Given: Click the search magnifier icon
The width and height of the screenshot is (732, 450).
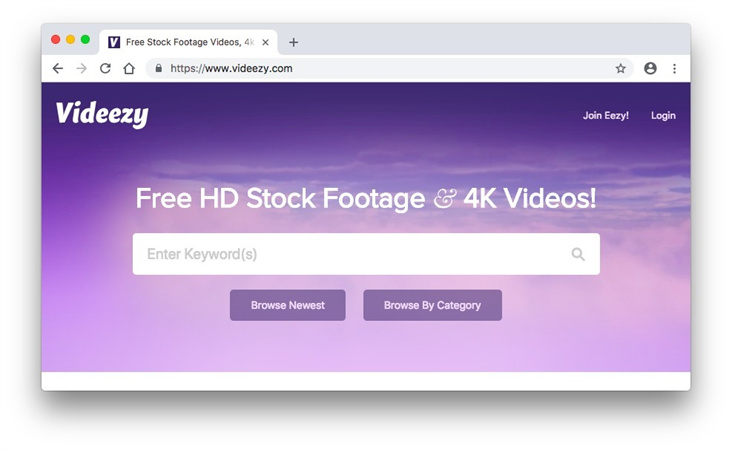Looking at the screenshot, I should (x=578, y=254).
